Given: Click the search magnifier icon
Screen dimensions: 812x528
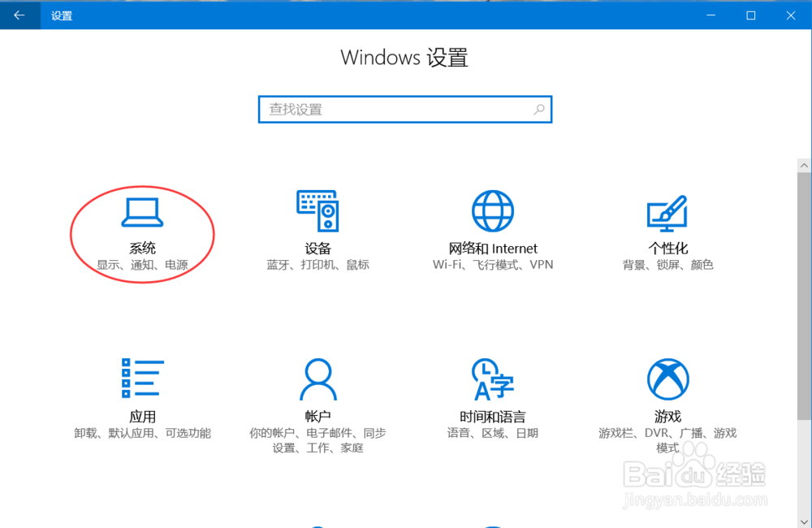Looking at the screenshot, I should (539, 110).
